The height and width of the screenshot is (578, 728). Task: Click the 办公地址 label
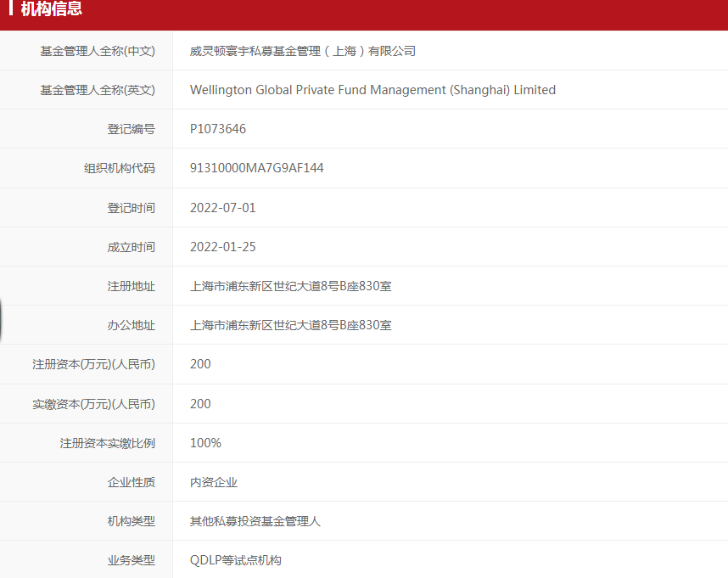(132, 325)
